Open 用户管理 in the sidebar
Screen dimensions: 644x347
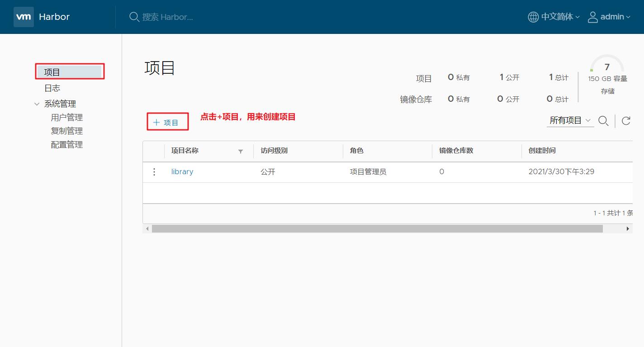pos(67,118)
